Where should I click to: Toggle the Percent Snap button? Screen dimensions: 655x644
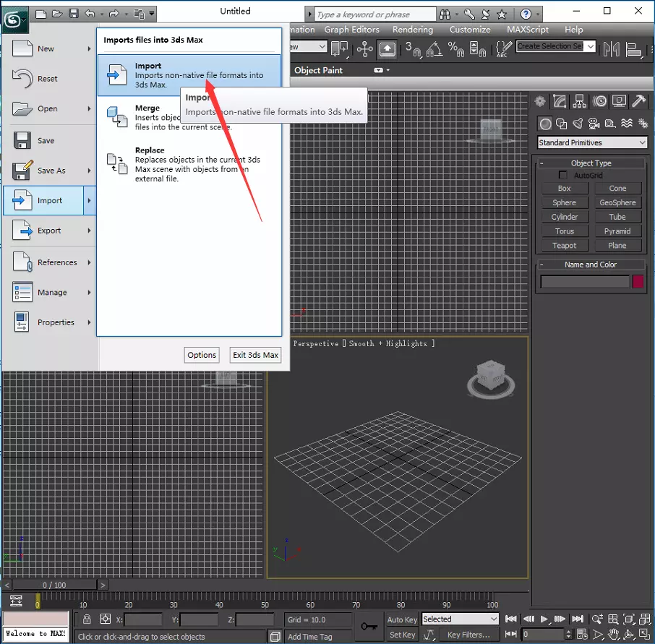tap(455, 49)
